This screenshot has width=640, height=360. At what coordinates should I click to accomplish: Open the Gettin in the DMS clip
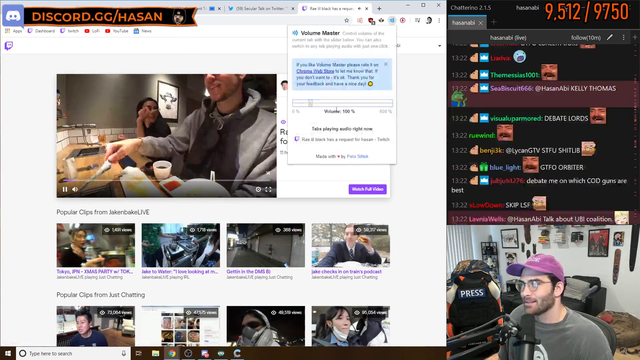click(266, 245)
